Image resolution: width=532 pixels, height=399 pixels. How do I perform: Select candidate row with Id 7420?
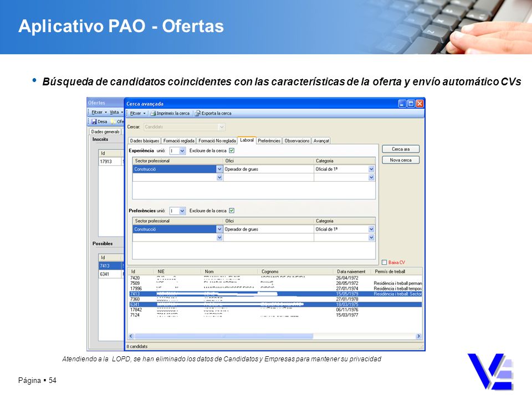(x=275, y=278)
